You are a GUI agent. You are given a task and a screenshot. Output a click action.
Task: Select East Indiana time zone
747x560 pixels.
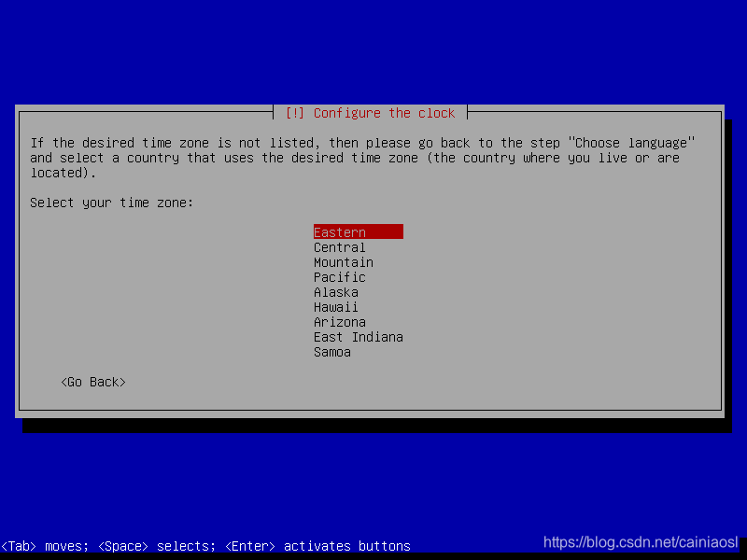point(359,337)
